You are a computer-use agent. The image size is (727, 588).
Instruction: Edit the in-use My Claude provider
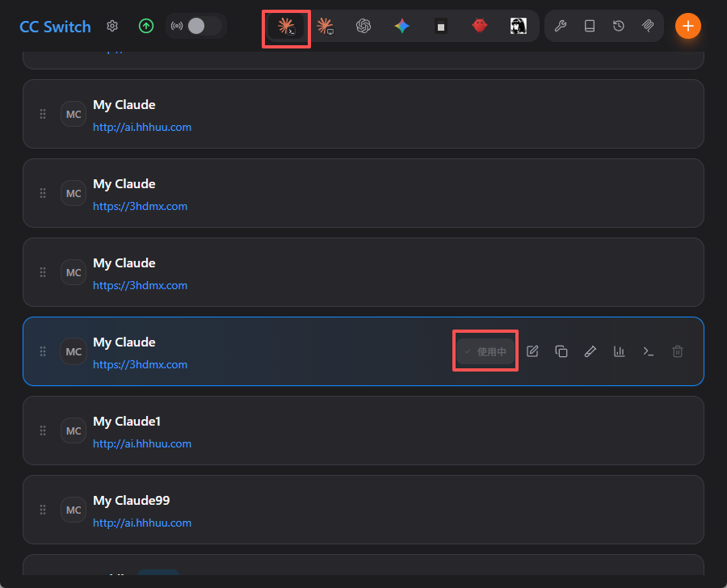point(532,351)
